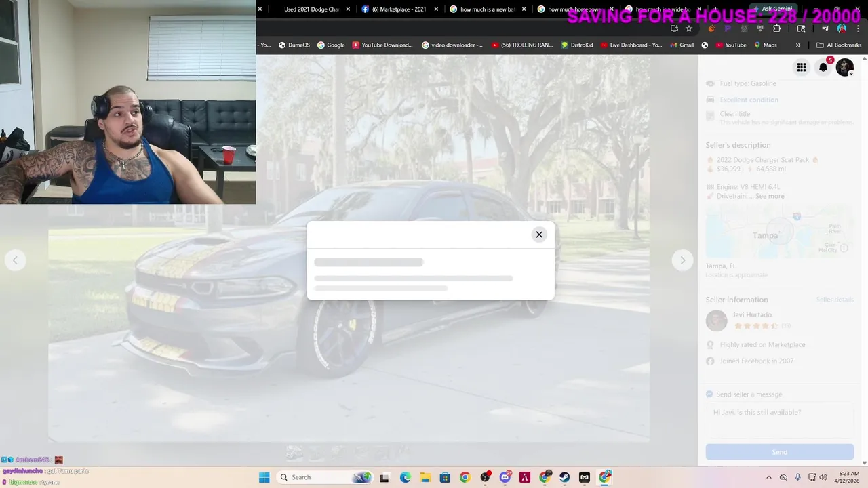Viewport: 868px width, 488px height.
Task: Click the microphone icon in system tray
Action: (797, 477)
